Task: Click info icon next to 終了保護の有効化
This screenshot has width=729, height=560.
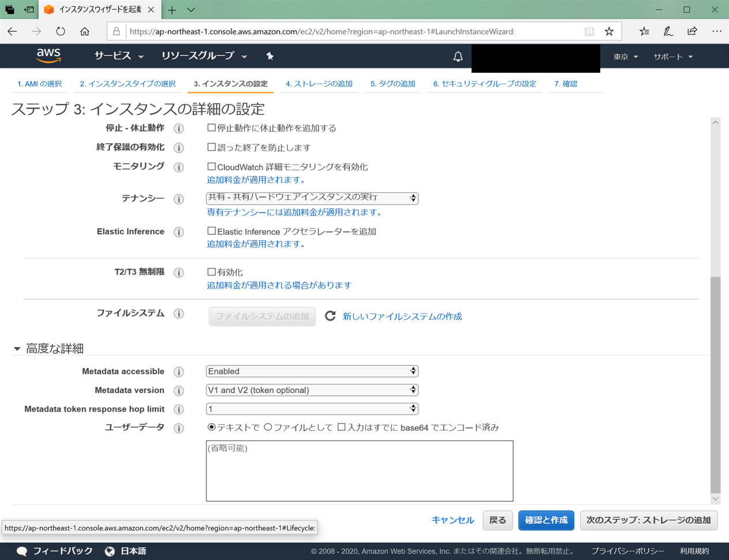Action: pyautogui.click(x=179, y=148)
